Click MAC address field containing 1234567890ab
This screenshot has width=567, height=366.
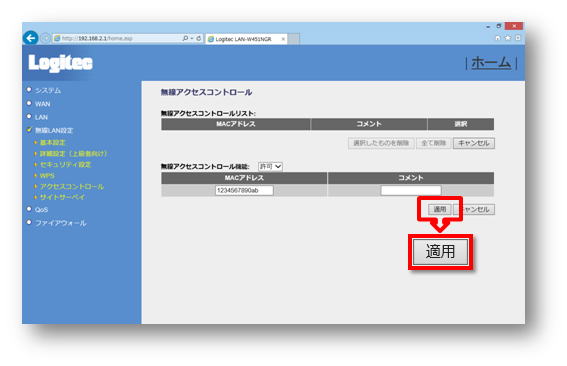244,190
